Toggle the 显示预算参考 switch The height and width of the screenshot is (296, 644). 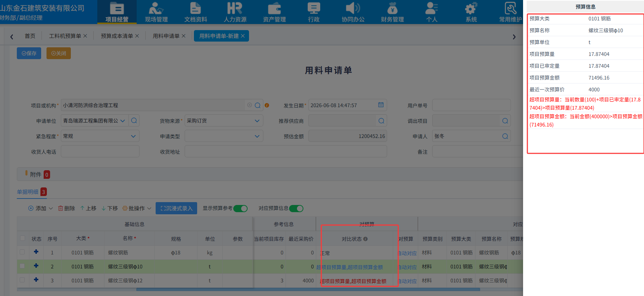pyautogui.click(x=240, y=209)
